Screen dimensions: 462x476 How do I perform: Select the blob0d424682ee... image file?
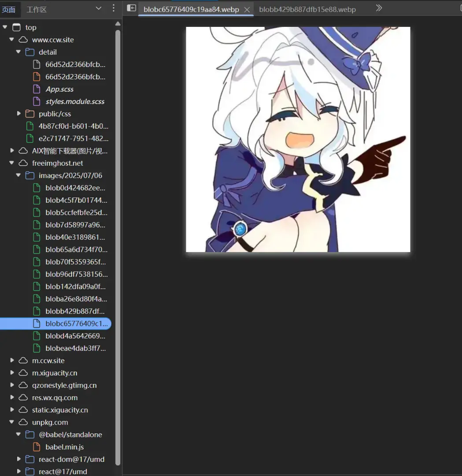[x=76, y=188]
